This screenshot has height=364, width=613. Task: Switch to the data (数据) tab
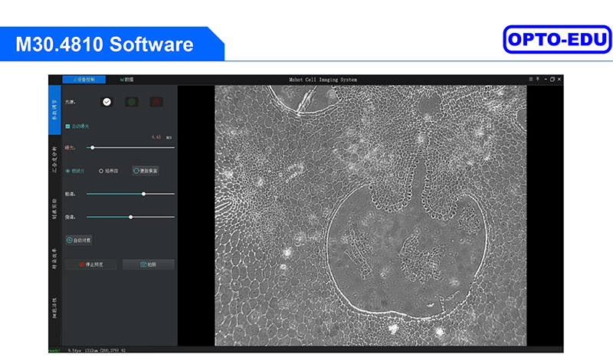click(126, 80)
